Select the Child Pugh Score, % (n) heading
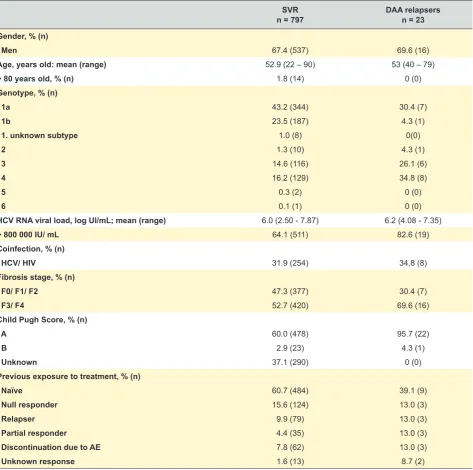This screenshot has width=473, height=470. click(x=43, y=320)
